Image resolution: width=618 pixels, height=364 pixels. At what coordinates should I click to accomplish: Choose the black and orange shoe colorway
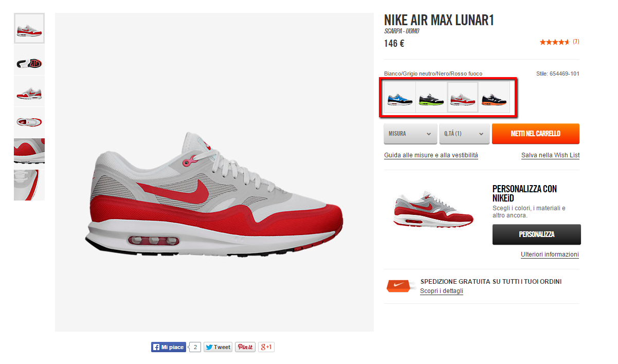[x=495, y=98]
